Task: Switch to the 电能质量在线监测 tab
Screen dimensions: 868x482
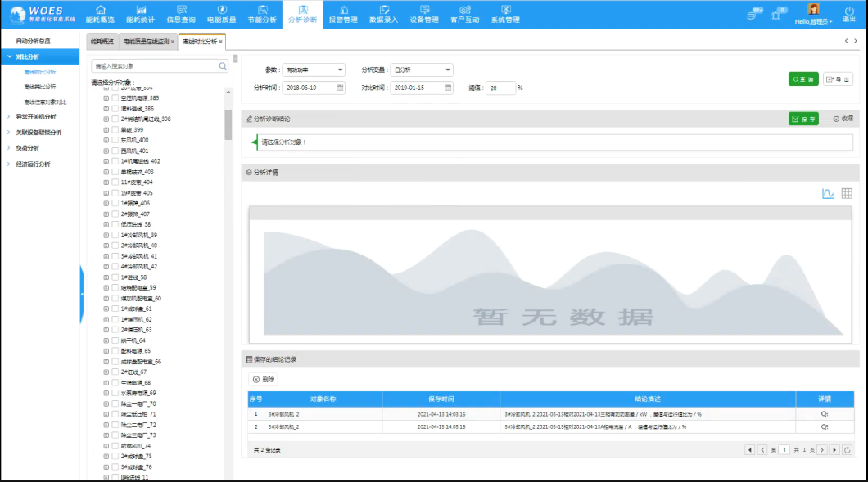Action: 147,41
